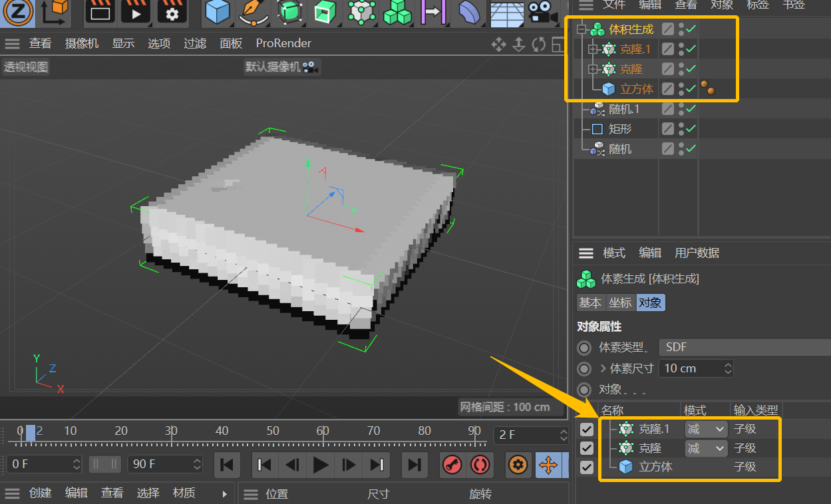Click the timeline preview range slider

click(x=105, y=464)
